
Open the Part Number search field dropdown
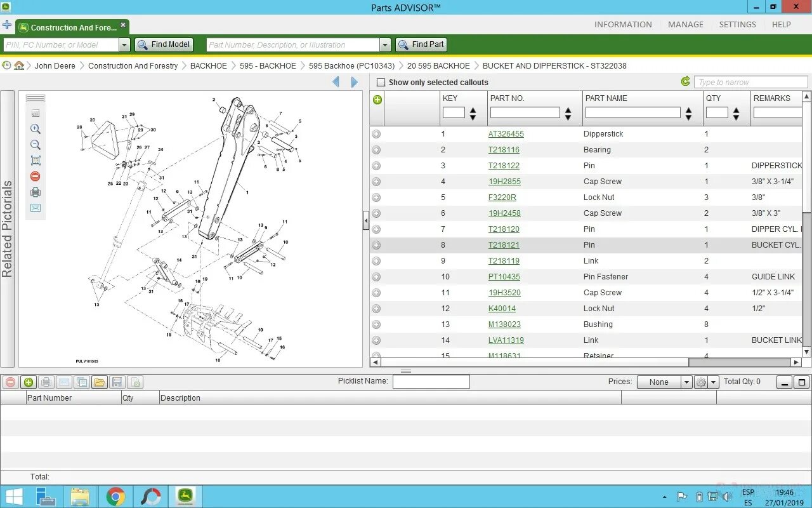coord(385,45)
